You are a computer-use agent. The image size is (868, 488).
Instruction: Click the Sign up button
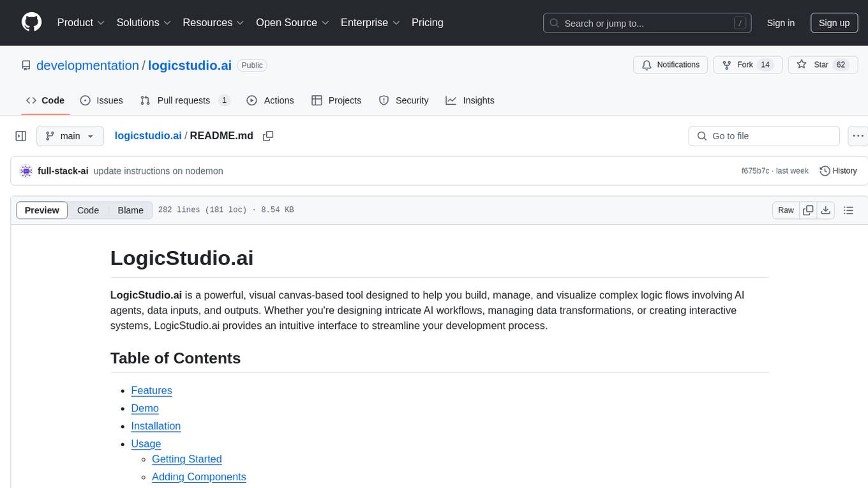(834, 23)
